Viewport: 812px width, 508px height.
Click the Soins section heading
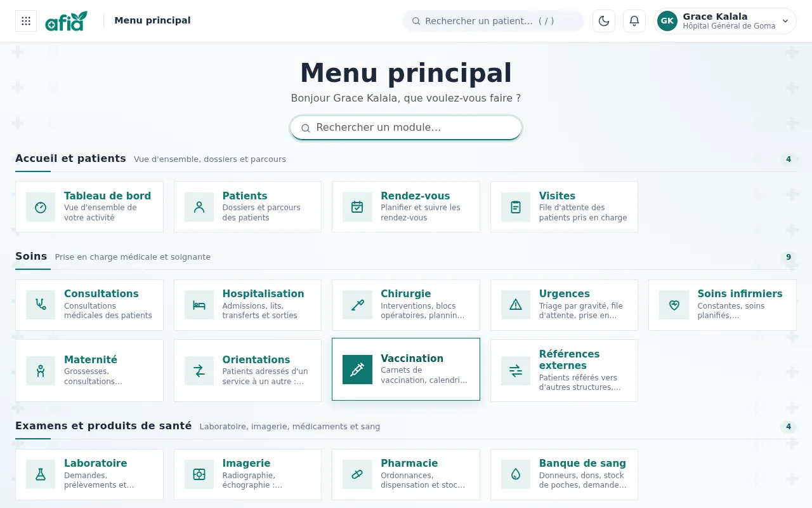coord(31,256)
